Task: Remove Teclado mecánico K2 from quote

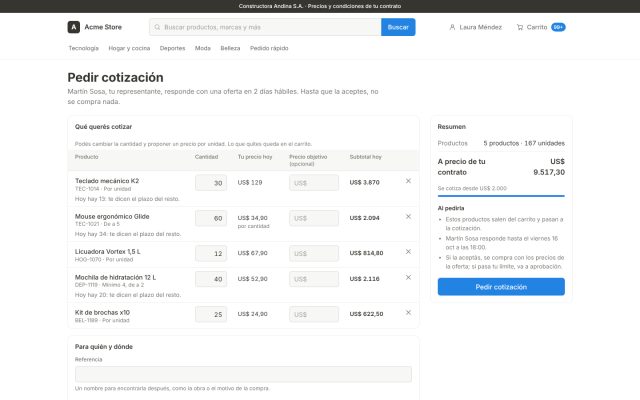Action: point(408,181)
